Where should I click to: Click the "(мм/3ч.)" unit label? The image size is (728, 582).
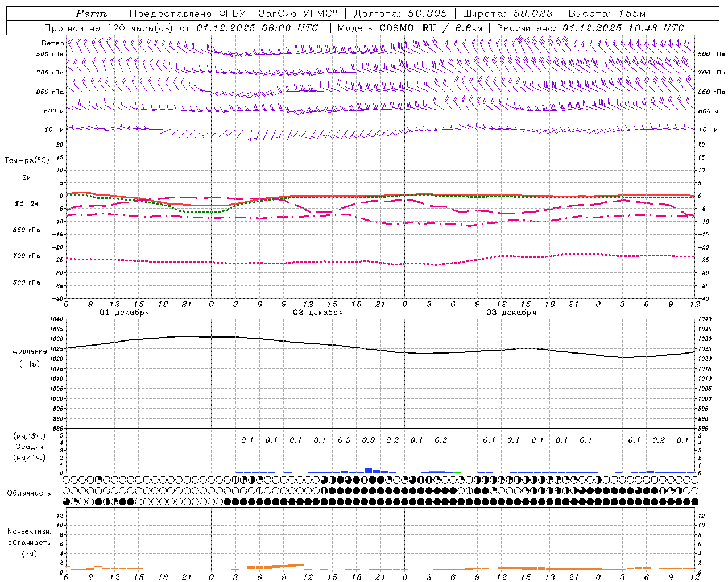click(x=30, y=436)
